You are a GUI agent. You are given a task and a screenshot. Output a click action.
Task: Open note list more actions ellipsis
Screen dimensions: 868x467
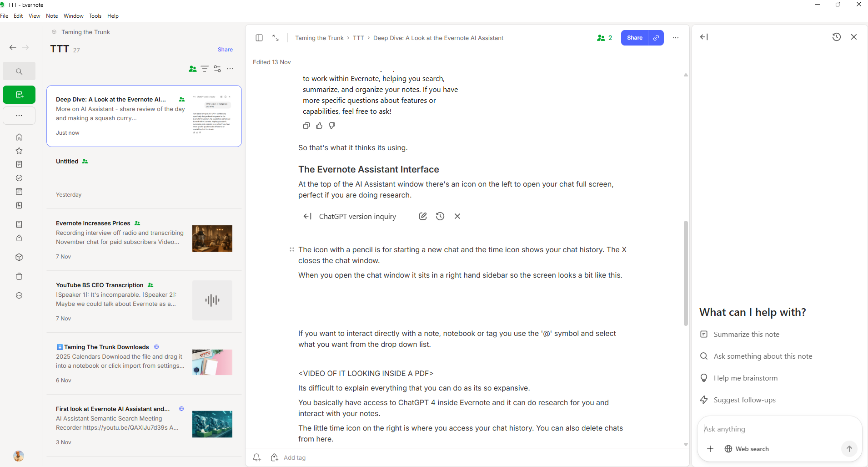230,69
